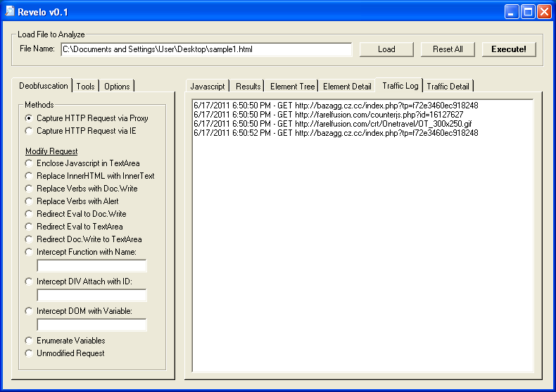556x392 pixels.
Task: Select Capture HTTP Request via IE
Action: pyautogui.click(x=29, y=131)
